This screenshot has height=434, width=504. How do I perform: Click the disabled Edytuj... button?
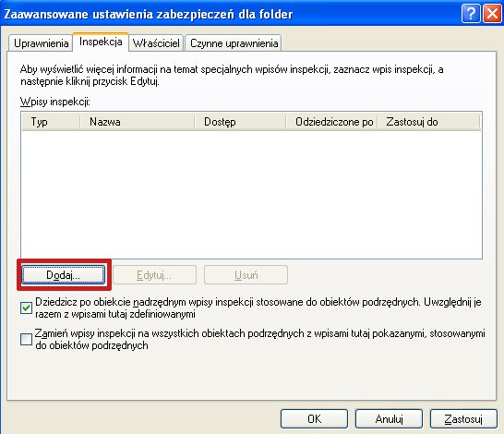pos(154,275)
